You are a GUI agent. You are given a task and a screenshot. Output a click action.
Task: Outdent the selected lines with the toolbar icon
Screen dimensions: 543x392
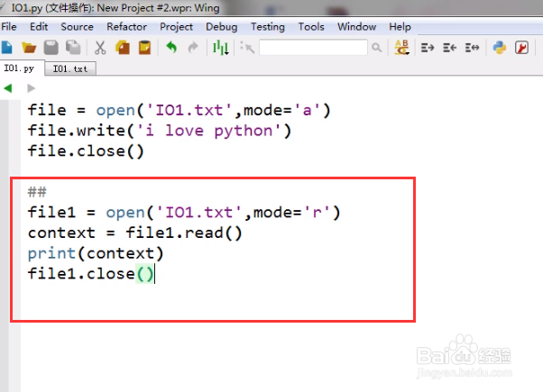pos(449,48)
